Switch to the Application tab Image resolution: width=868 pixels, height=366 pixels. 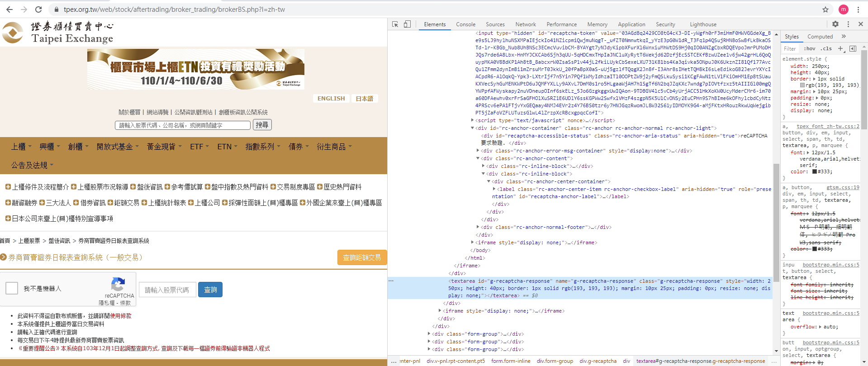631,24
